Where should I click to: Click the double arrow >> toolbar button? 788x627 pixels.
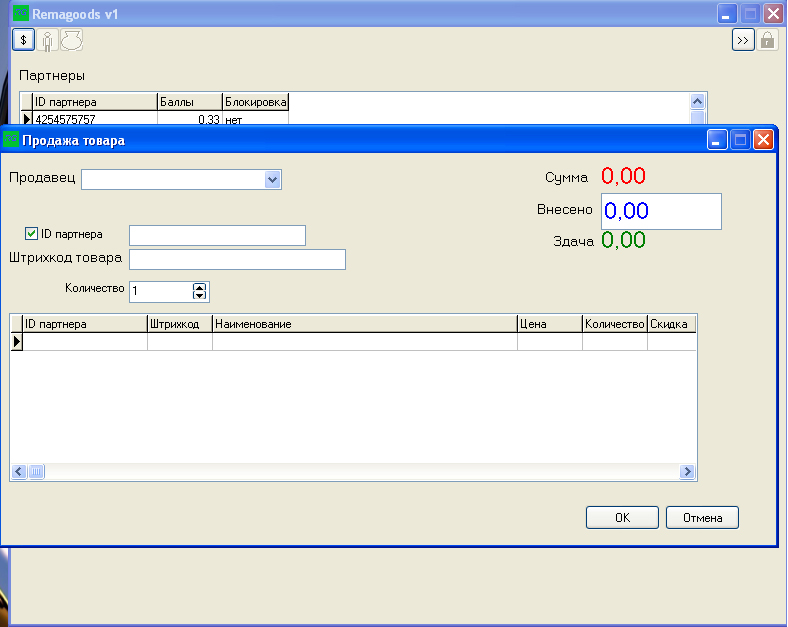743,40
